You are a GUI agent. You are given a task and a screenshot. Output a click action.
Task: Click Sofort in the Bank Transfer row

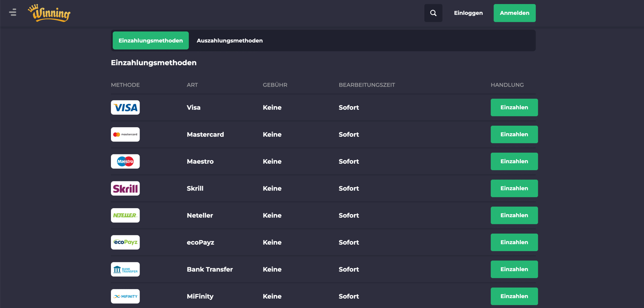point(349,269)
